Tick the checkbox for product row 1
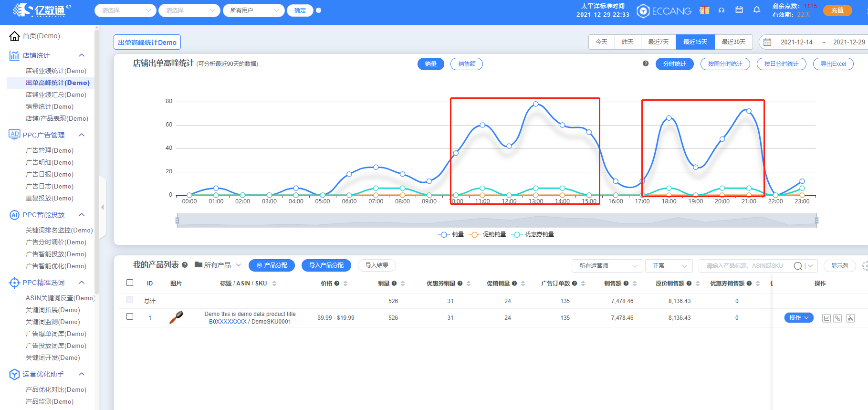The image size is (868, 410). click(130, 316)
